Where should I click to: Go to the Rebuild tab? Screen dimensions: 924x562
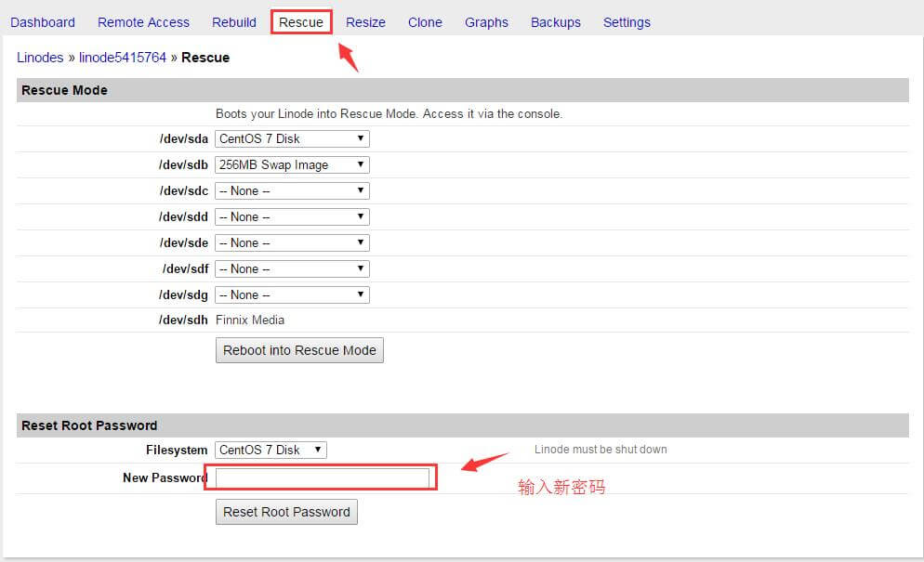[x=234, y=22]
